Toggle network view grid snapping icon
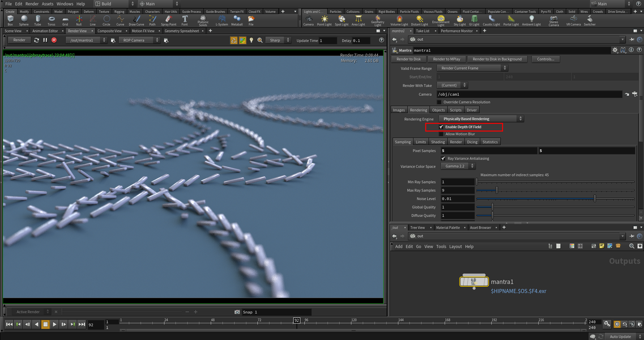 pos(580,246)
